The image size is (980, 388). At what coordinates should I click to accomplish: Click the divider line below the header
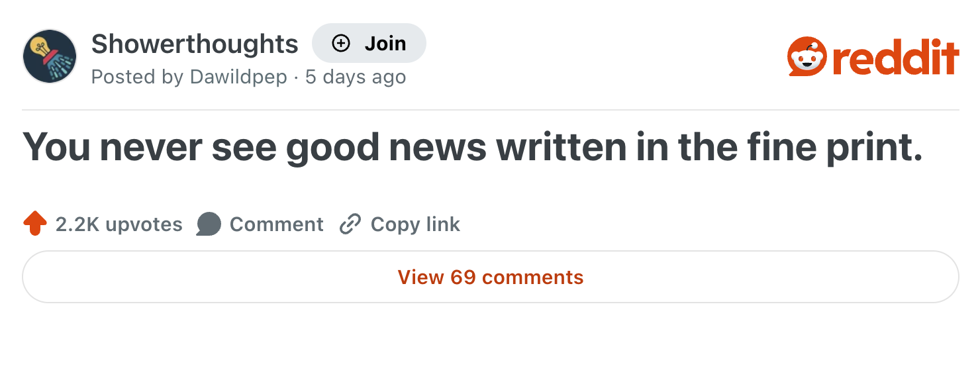(491, 110)
